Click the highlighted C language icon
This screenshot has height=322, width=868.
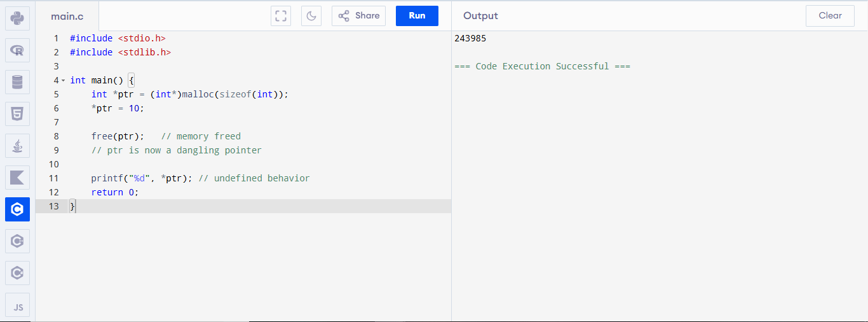point(17,209)
